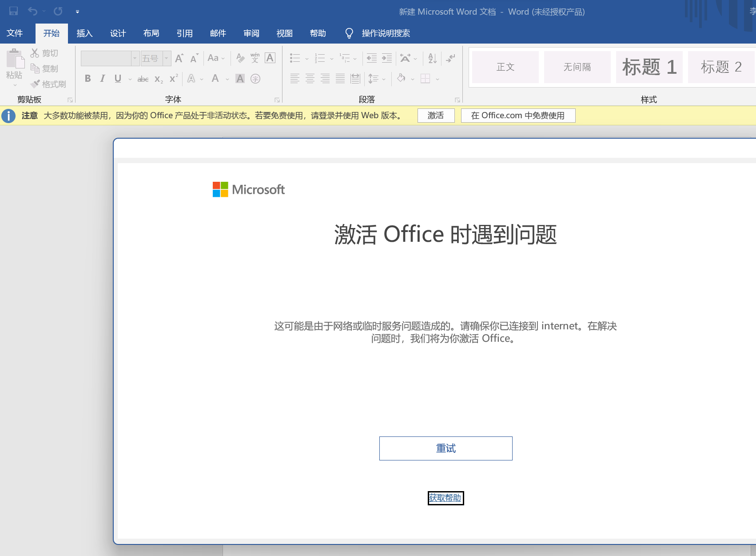Switch to the 插入 ribbon tab

tap(84, 33)
